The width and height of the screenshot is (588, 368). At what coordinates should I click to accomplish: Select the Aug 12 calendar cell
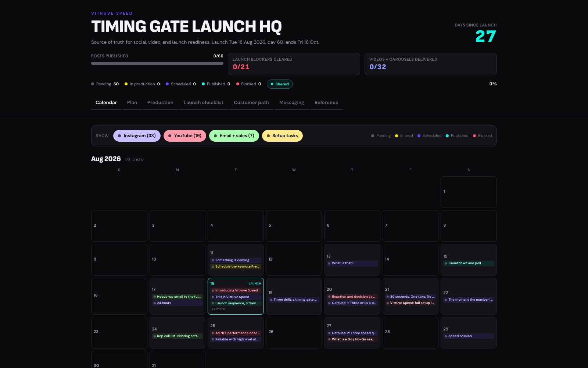tap(294, 259)
